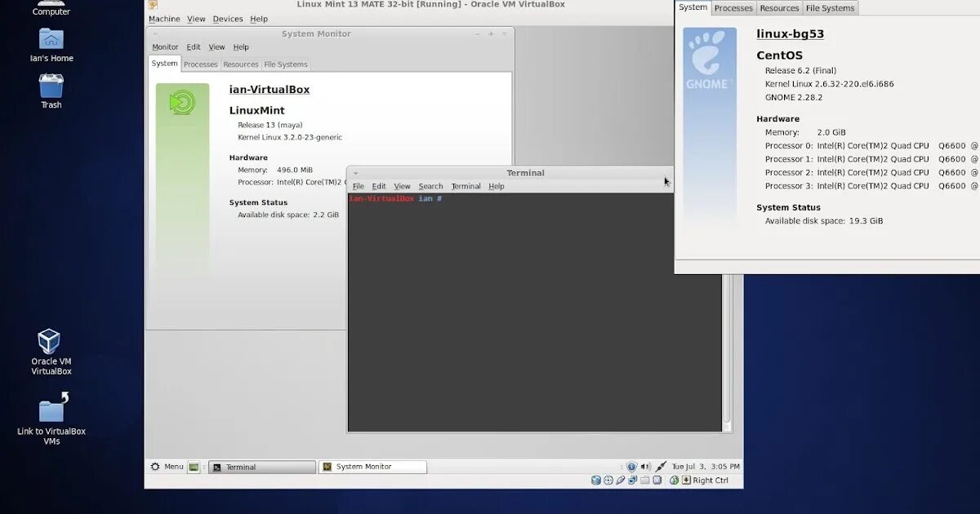
Task: Open the Terminal menu in Terminal window
Action: pyautogui.click(x=465, y=186)
